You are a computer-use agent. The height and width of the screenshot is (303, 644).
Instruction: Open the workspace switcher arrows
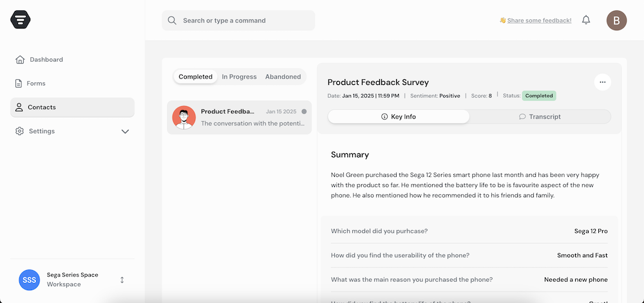click(122, 280)
